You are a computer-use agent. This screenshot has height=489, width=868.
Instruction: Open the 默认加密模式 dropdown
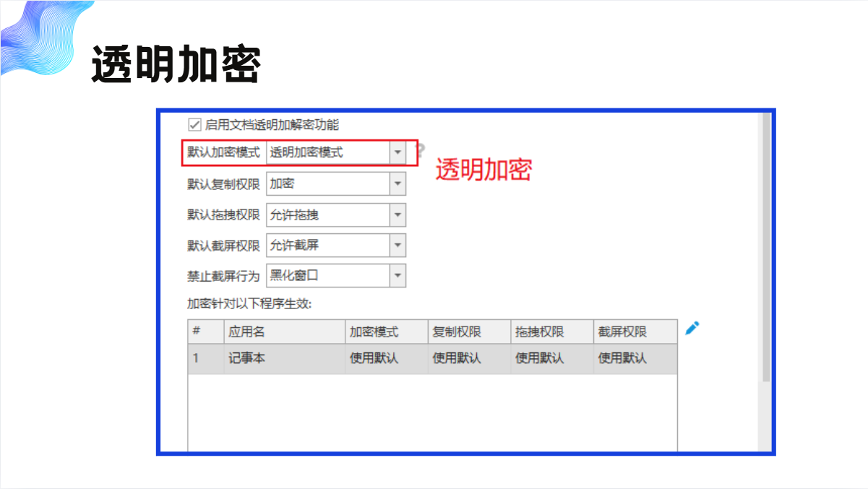point(398,153)
